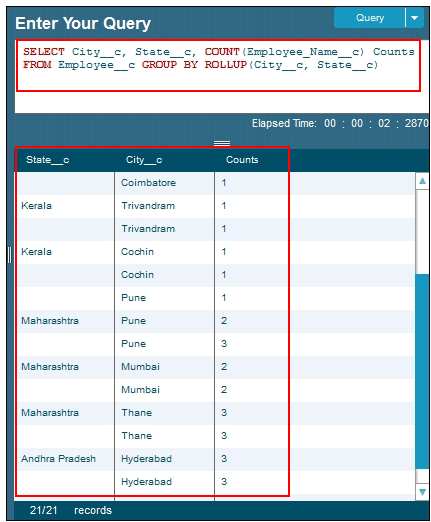Select the Maharashtra cell beside Mumbai

click(x=50, y=367)
